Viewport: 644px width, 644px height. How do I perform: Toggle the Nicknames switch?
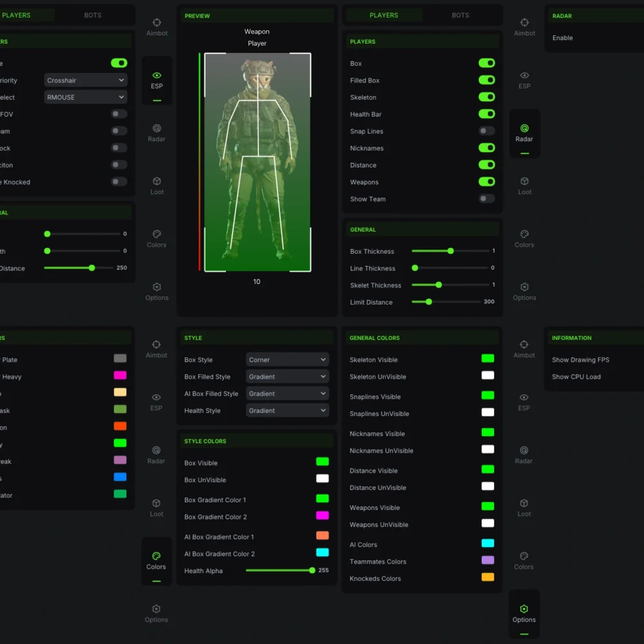click(487, 148)
